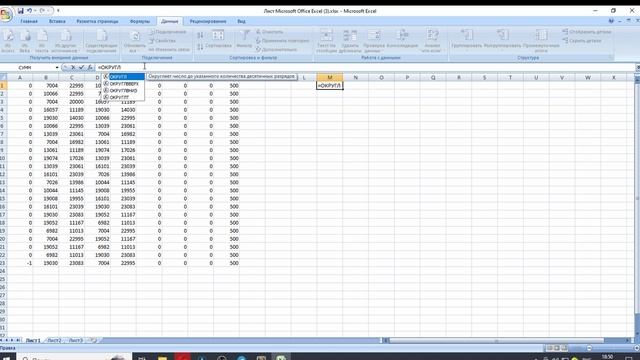Open Data Validation
This screenshot has width=640, height=360.
point(373,41)
